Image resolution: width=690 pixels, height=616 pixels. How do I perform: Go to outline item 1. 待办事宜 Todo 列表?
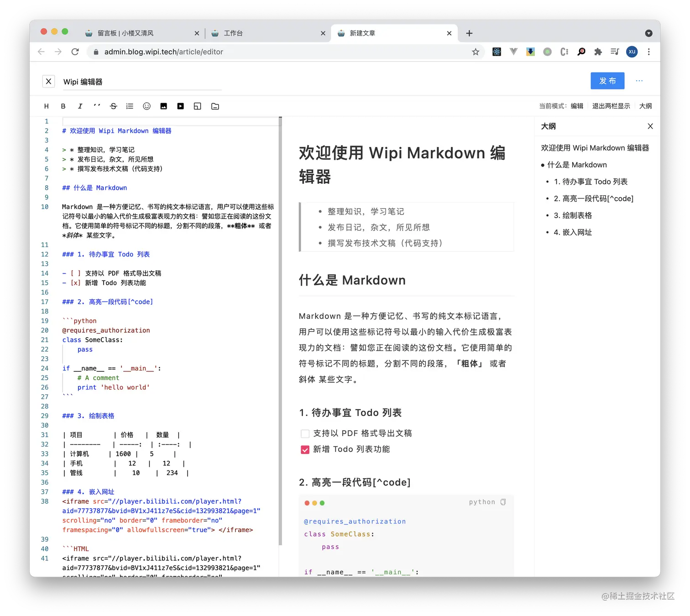[x=591, y=182]
